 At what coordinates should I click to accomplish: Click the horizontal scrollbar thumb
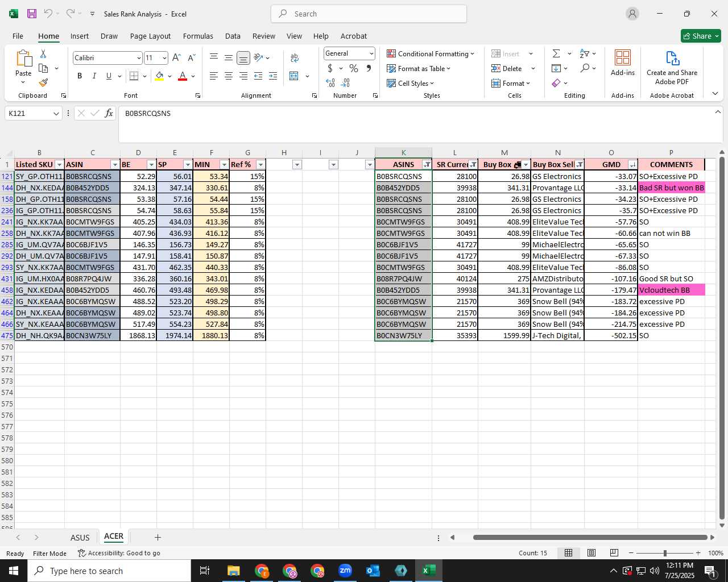pyautogui.click(x=590, y=537)
